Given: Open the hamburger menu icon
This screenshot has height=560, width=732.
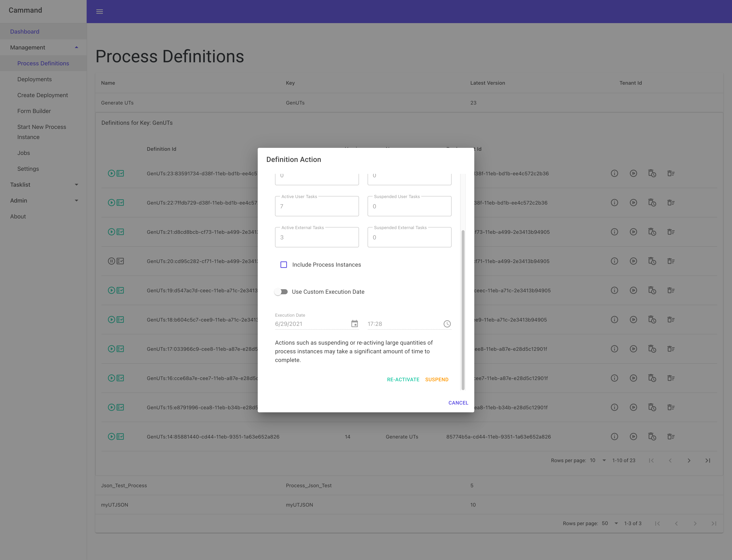Looking at the screenshot, I should [99, 12].
